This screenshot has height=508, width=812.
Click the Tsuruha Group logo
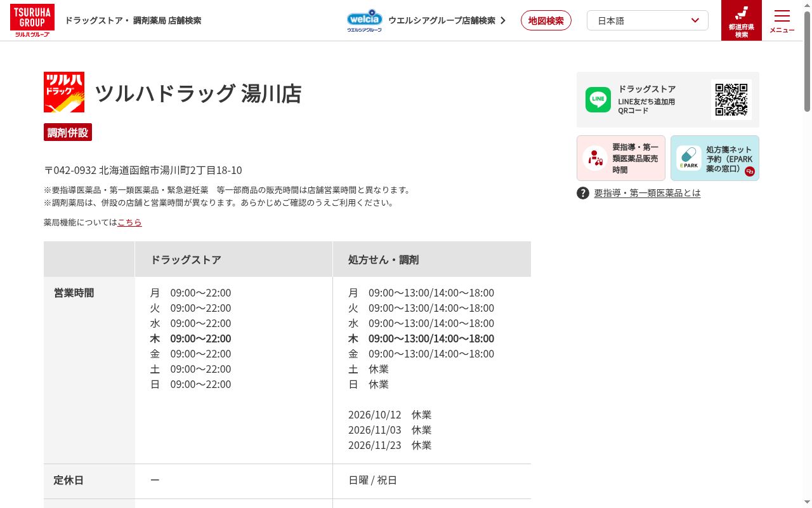[32, 20]
